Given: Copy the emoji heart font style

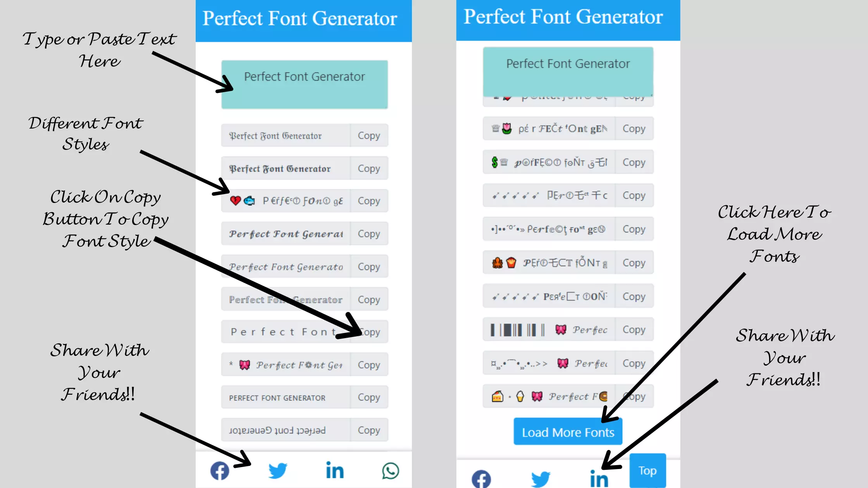Looking at the screenshot, I should pos(369,201).
